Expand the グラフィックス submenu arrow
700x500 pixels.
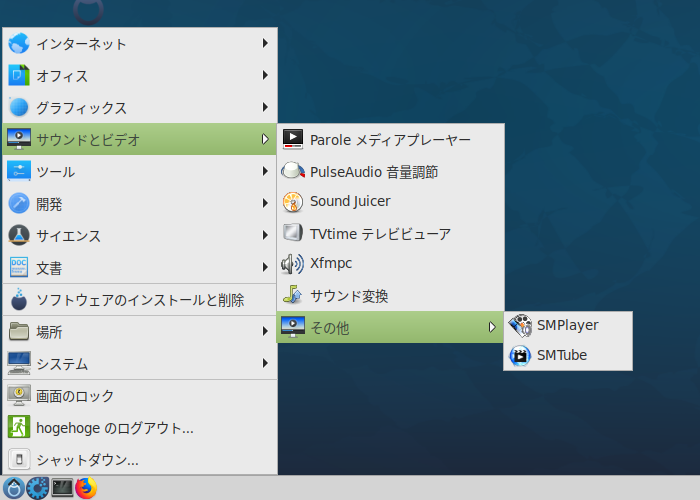[x=265, y=107]
